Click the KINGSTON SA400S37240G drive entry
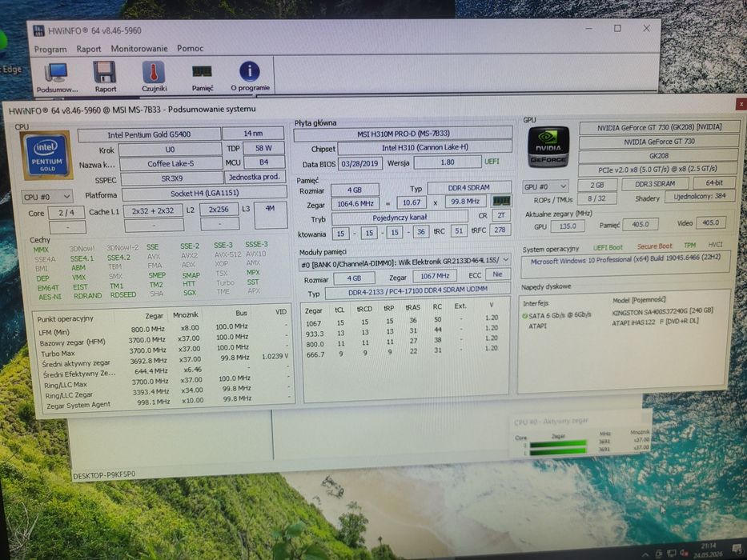Viewport: 747px width, 560px height. pyautogui.click(x=661, y=311)
